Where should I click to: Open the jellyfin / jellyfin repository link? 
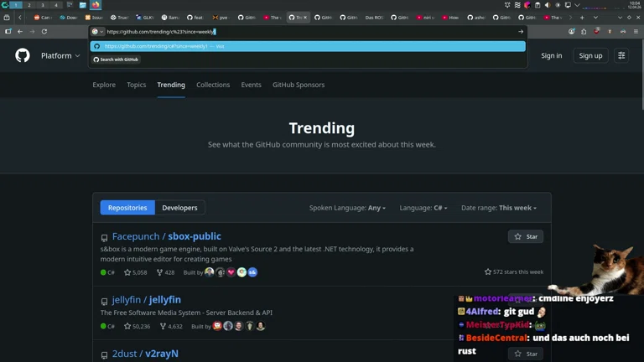click(146, 300)
